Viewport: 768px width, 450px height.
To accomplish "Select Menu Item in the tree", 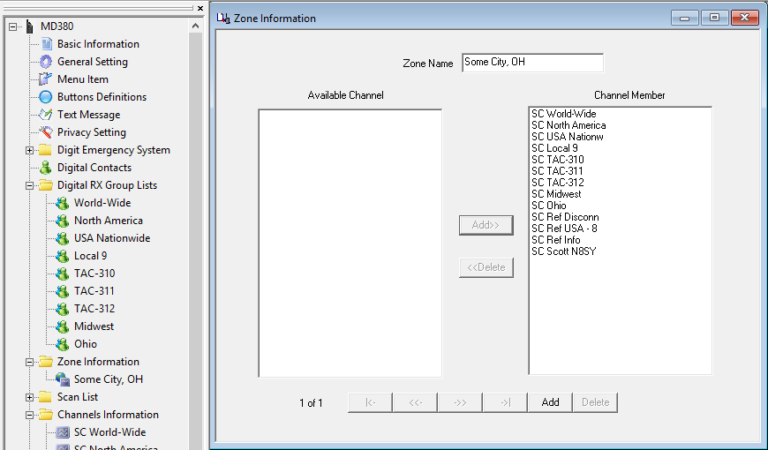I will [x=82, y=79].
